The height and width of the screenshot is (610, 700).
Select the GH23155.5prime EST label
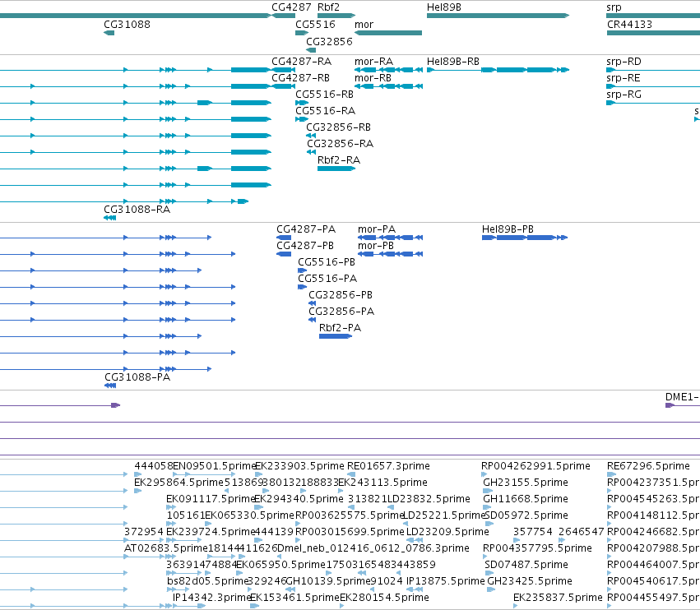tap(526, 483)
